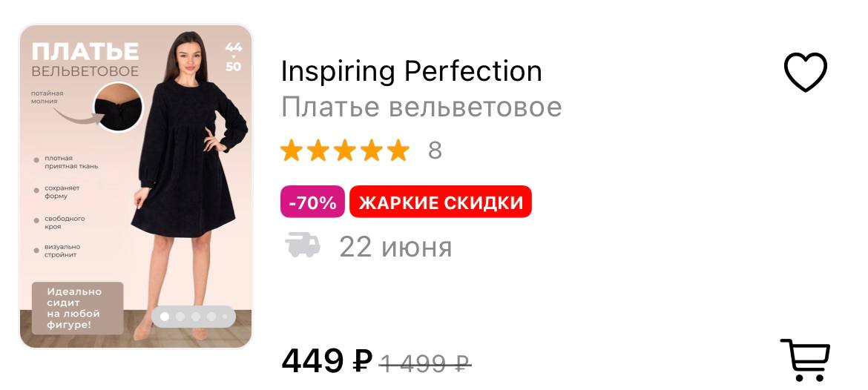Tap the hidden zipper detail circle on photo
Screen dimensions: 868x390
(x=119, y=106)
